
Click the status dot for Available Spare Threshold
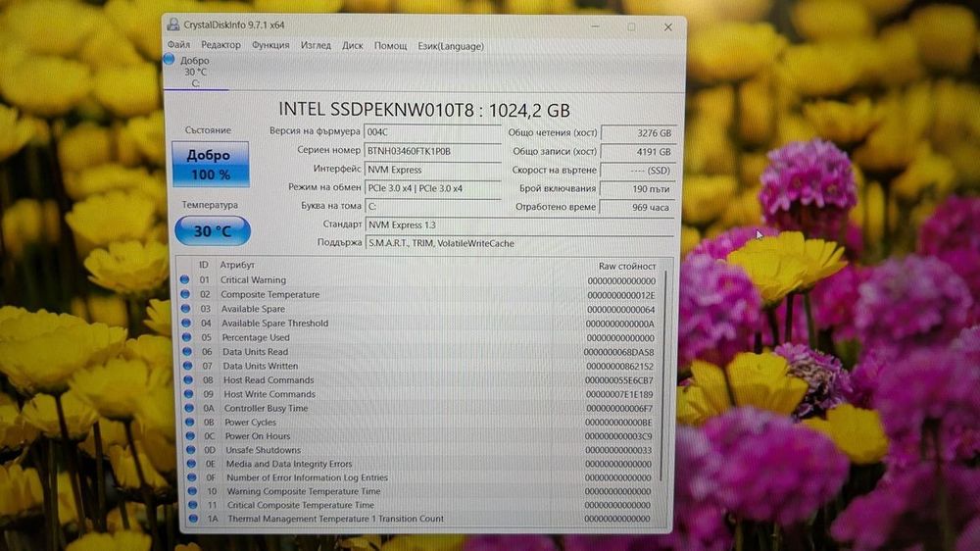pos(186,323)
